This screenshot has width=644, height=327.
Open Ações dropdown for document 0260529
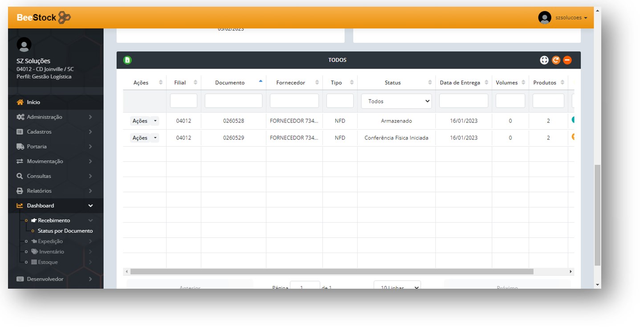155,138
